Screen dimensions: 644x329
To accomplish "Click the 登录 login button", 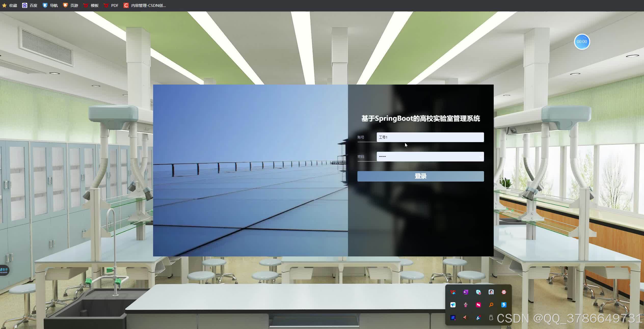I will (420, 176).
